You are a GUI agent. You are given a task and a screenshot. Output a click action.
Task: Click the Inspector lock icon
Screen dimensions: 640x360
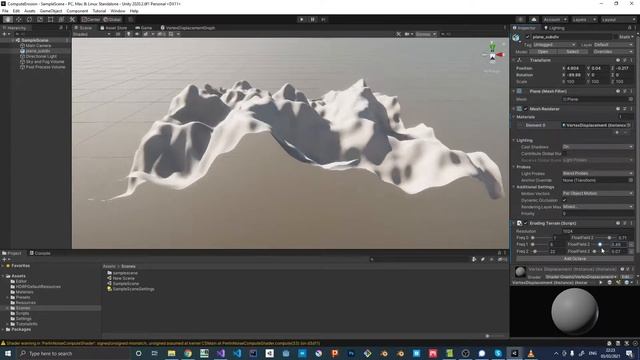pyautogui.click(x=629, y=28)
